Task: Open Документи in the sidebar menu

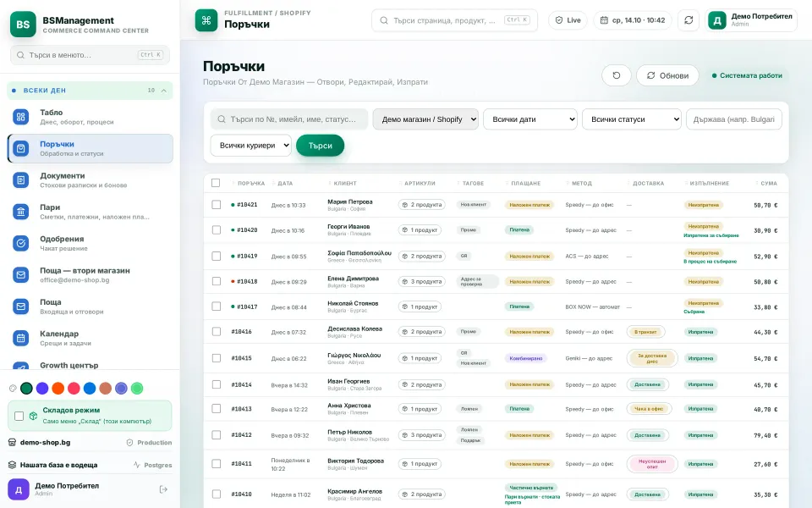Action: pyautogui.click(x=91, y=179)
